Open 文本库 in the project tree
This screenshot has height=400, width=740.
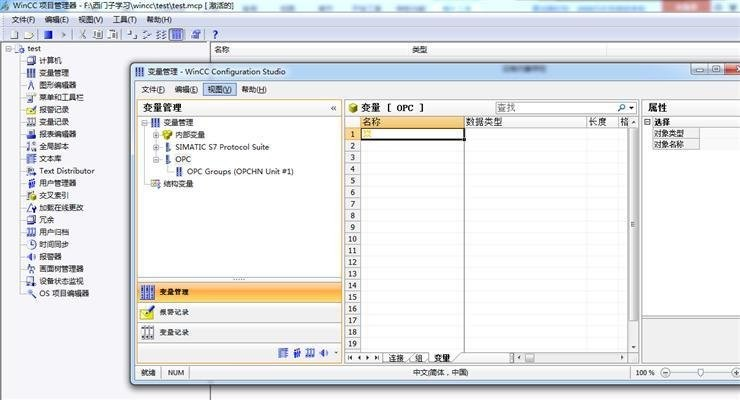coord(50,158)
